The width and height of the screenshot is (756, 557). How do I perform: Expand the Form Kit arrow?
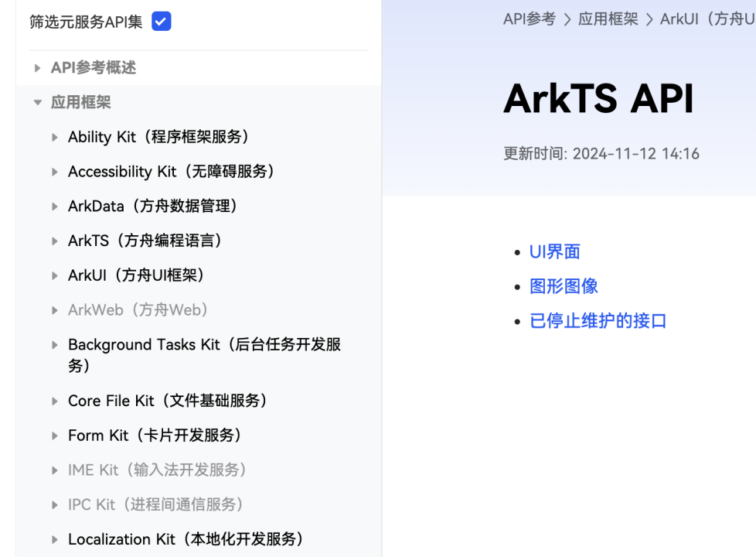point(54,436)
